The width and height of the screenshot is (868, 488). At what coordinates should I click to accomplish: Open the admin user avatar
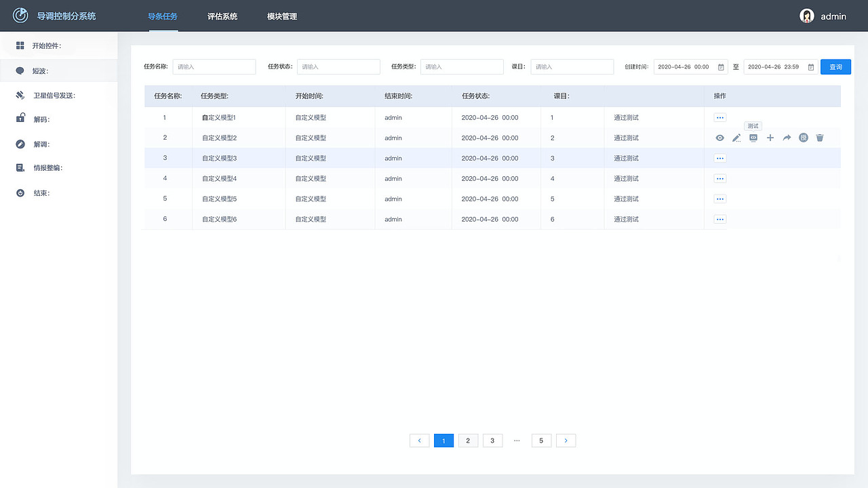click(x=806, y=16)
